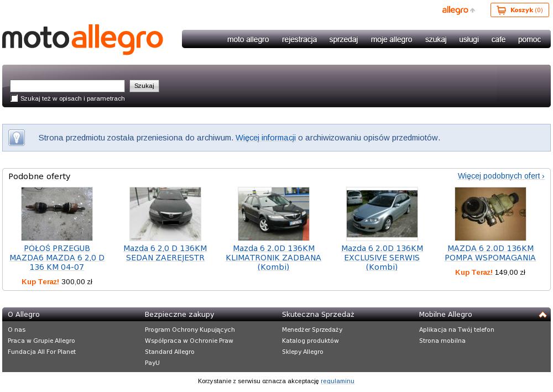Click Mazda 6 EXCLUSIVE SERWIS offer title
This screenshot has height=392, width=553.
pyautogui.click(x=382, y=258)
